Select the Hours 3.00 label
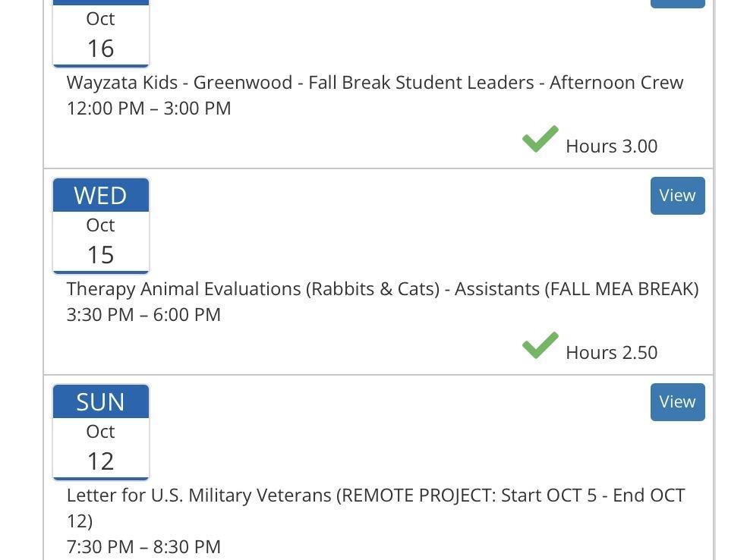Image resolution: width=747 pixels, height=560 pixels. click(x=612, y=146)
